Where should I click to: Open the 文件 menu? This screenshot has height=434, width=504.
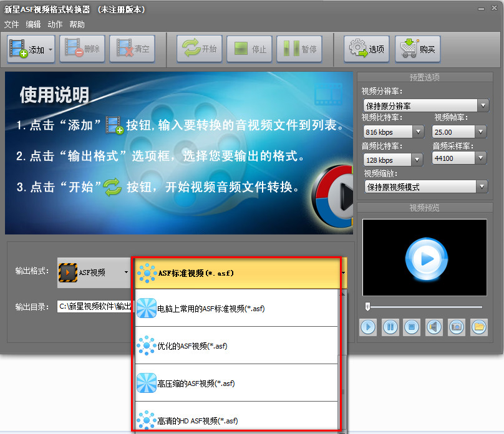11,24
